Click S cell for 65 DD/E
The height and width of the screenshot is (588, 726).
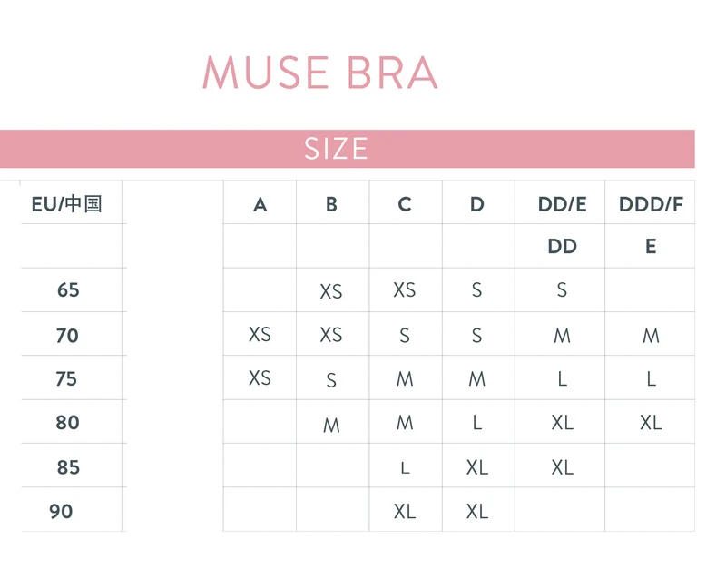(x=562, y=289)
